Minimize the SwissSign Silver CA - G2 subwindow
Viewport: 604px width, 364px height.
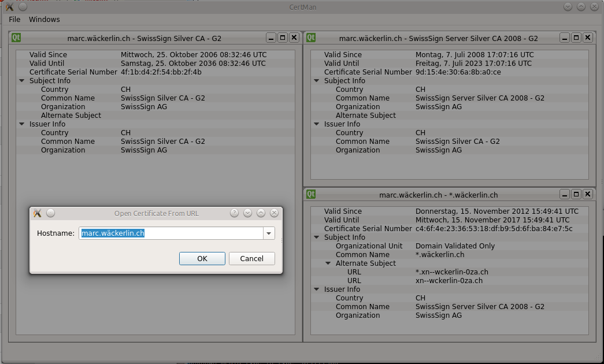click(271, 38)
